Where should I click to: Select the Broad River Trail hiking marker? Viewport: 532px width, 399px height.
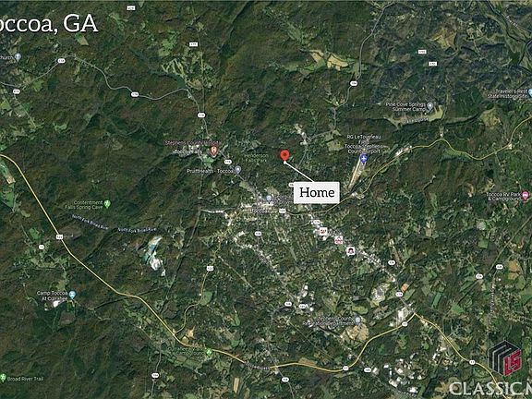[x=3, y=377]
